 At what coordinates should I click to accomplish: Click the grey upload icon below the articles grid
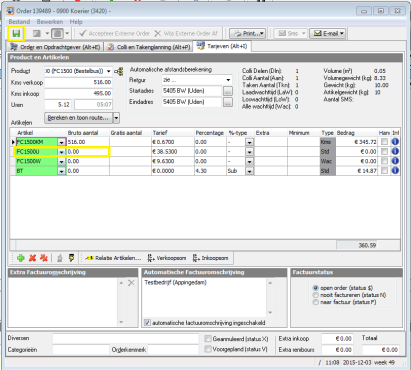point(60,258)
